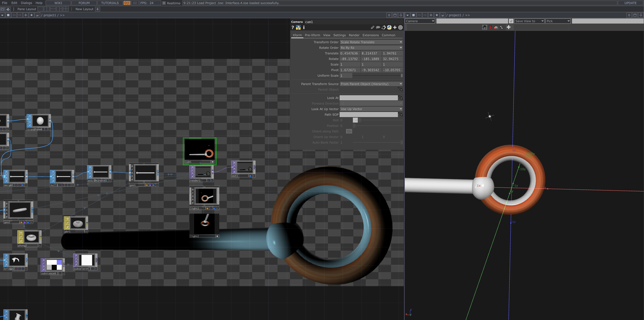This screenshot has height=320, width=644.
Task: Select the hand navigate tool in viewer
Action: pos(484,27)
